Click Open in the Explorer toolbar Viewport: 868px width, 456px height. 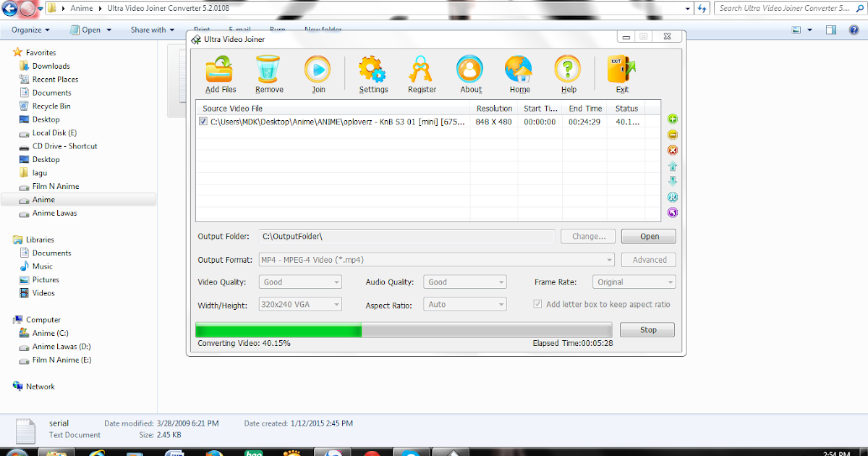click(91, 30)
